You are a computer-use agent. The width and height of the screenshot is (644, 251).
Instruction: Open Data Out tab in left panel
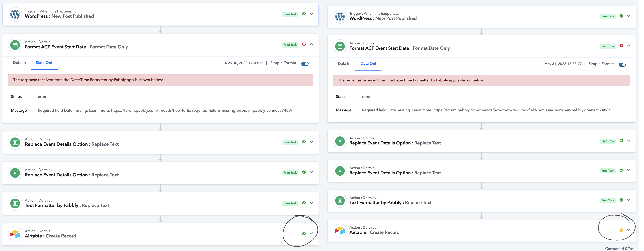pyautogui.click(x=44, y=63)
